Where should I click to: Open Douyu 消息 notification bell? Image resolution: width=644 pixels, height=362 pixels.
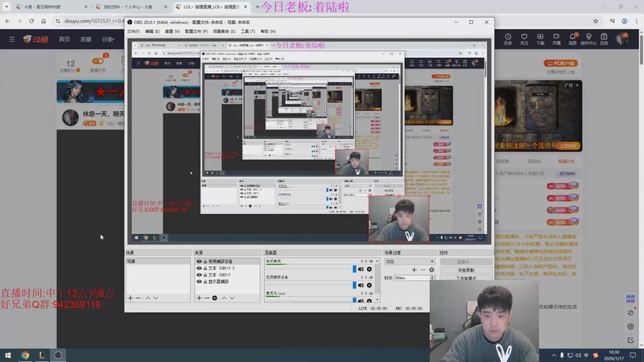572,39
